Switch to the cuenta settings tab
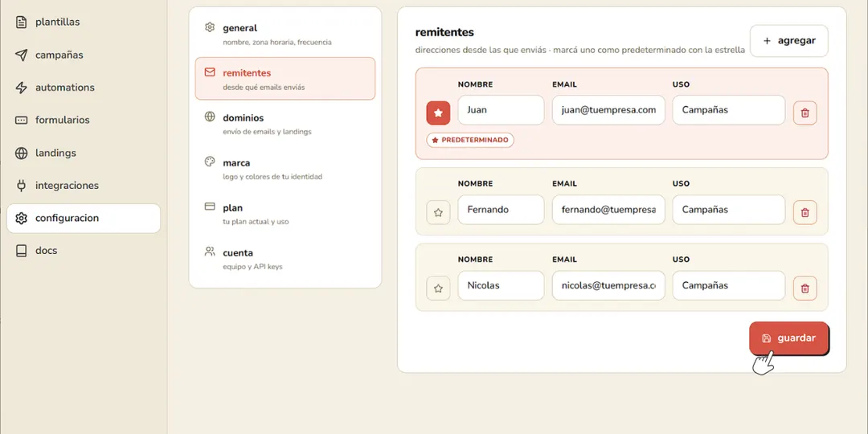 (x=285, y=258)
